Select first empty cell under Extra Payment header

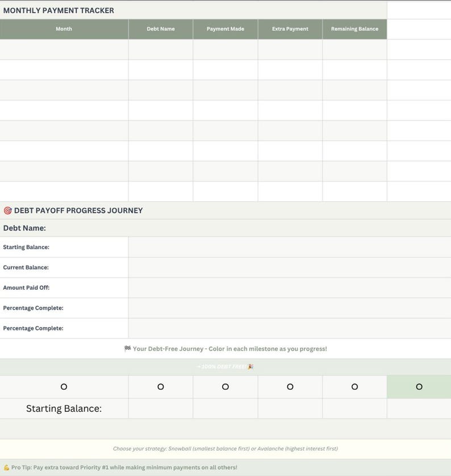[x=290, y=49]
